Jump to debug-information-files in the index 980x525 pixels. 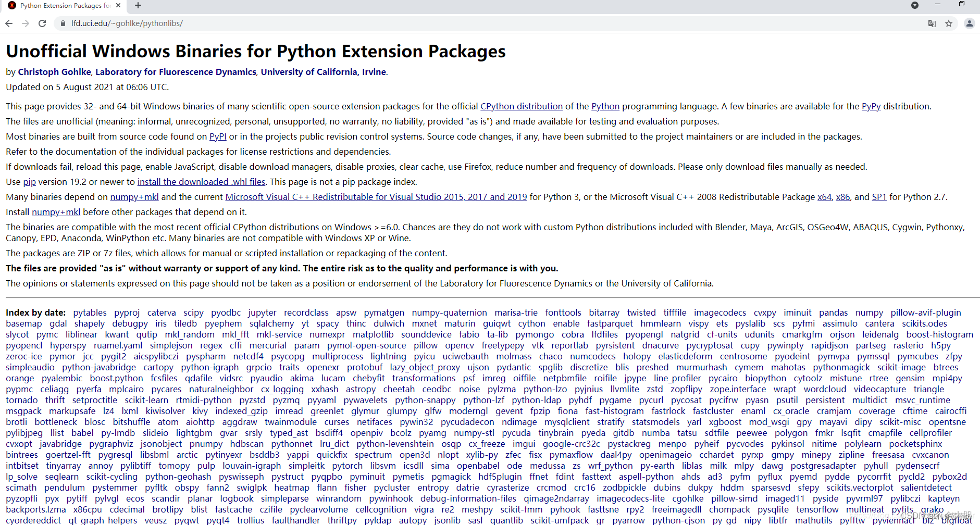coord(468,498)
